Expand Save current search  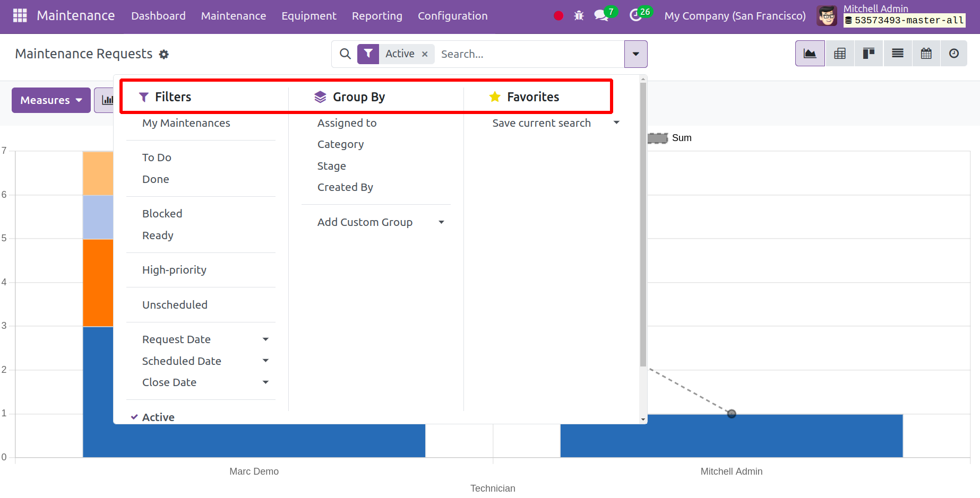click(x=555, y=123)
